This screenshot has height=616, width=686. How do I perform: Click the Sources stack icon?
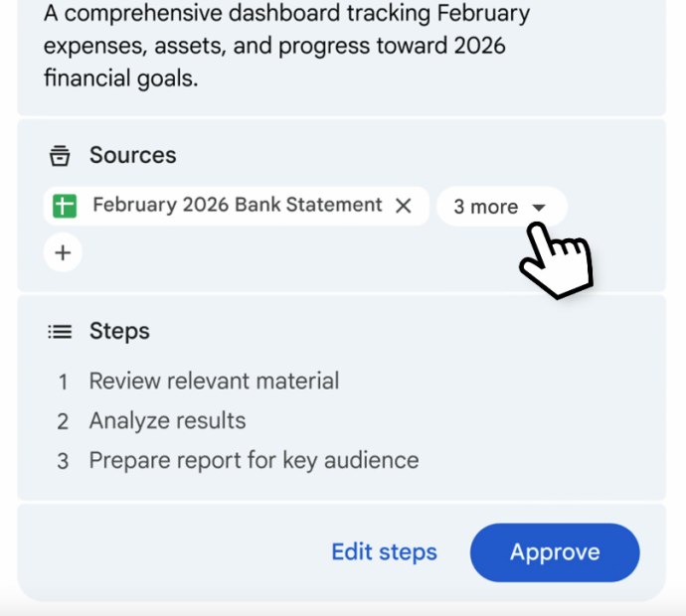[x=60, y=156]
